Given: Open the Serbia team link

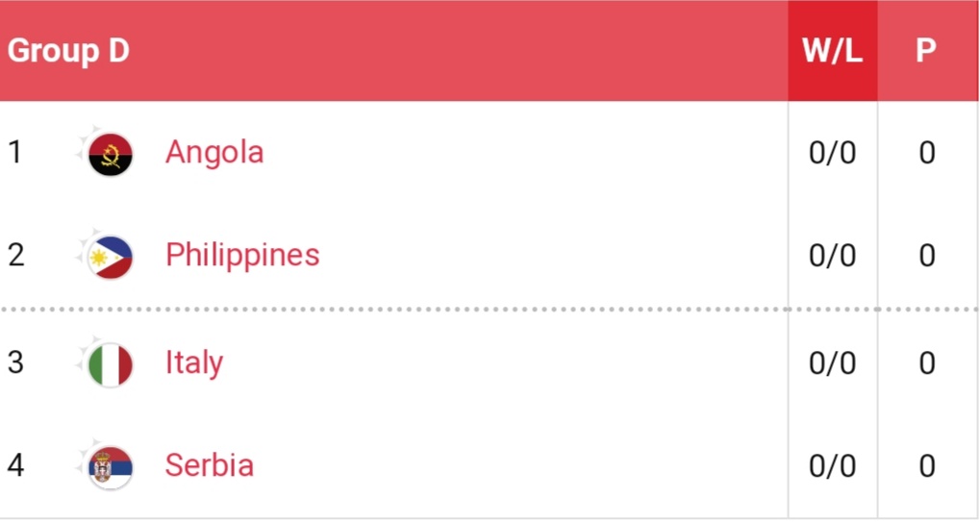Looking at the screenshot, I should click(x=210, y=465).
